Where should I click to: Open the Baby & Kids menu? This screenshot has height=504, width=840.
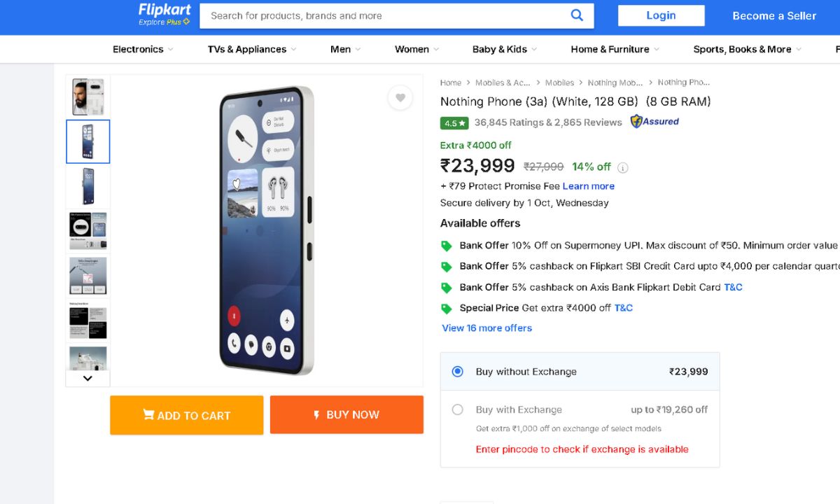click(x=504, y=49)
